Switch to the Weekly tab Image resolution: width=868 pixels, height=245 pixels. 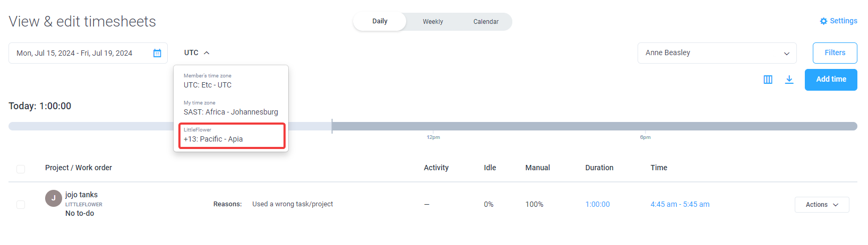coord(433,22)
